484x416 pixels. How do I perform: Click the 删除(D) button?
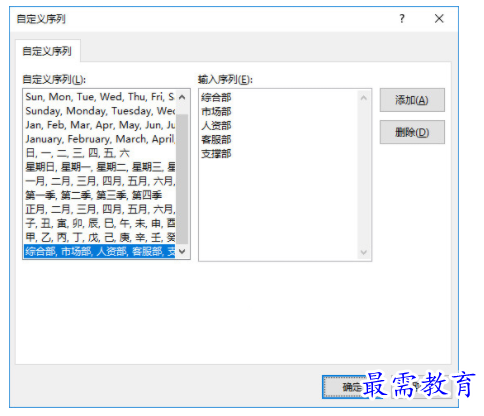click(x=412, y=132)
